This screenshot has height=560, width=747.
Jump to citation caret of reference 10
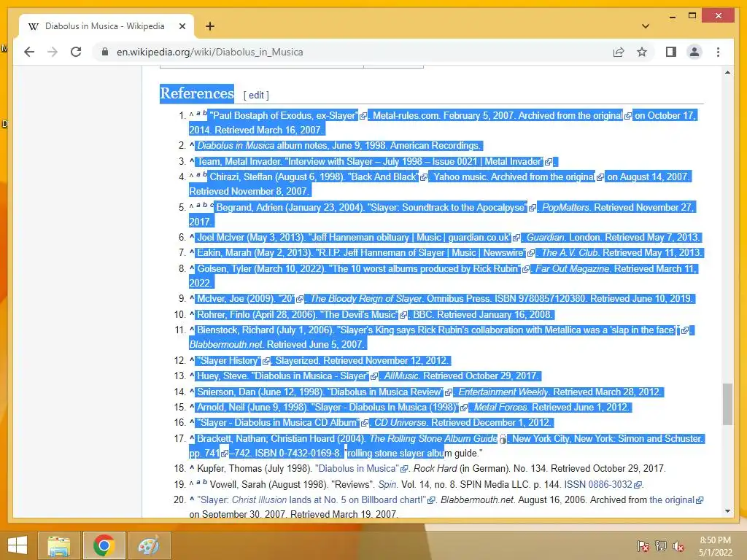click(x=192, y=315)
